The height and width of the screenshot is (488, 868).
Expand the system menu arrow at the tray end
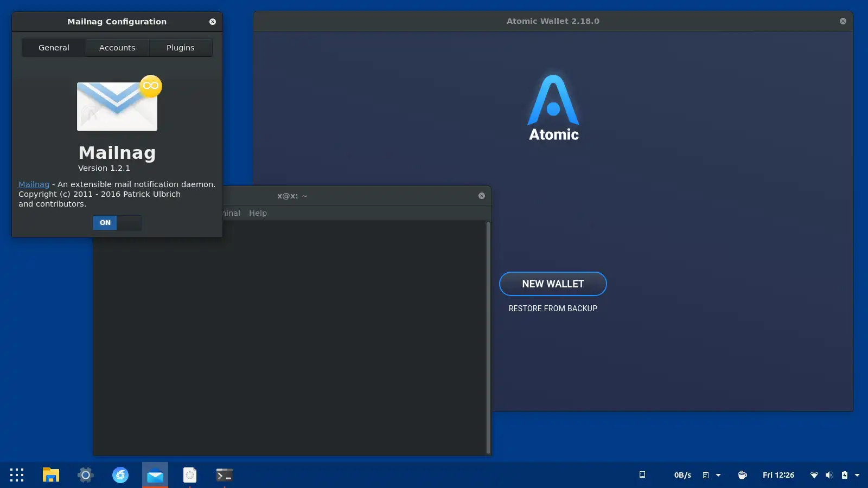(x=857, y=475)
